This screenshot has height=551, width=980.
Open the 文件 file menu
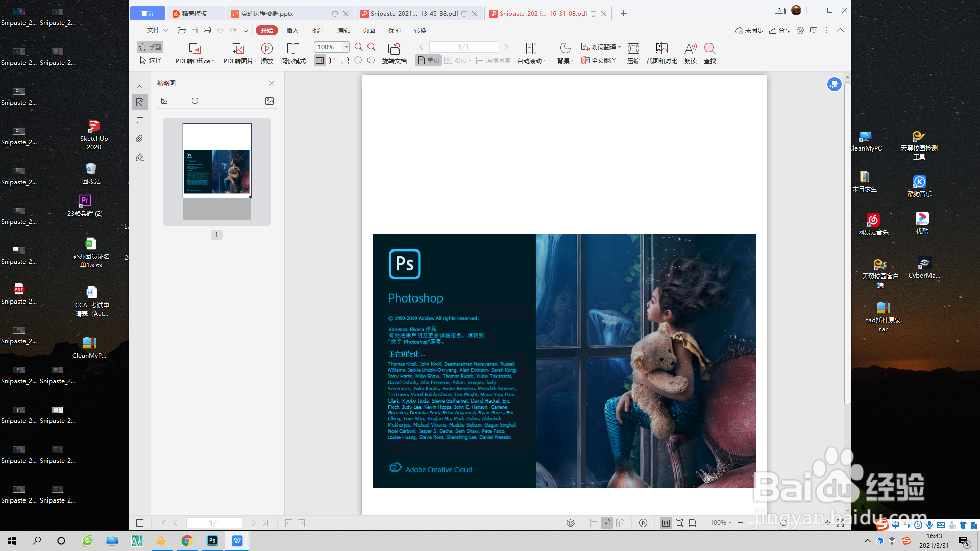coord(148,30)
